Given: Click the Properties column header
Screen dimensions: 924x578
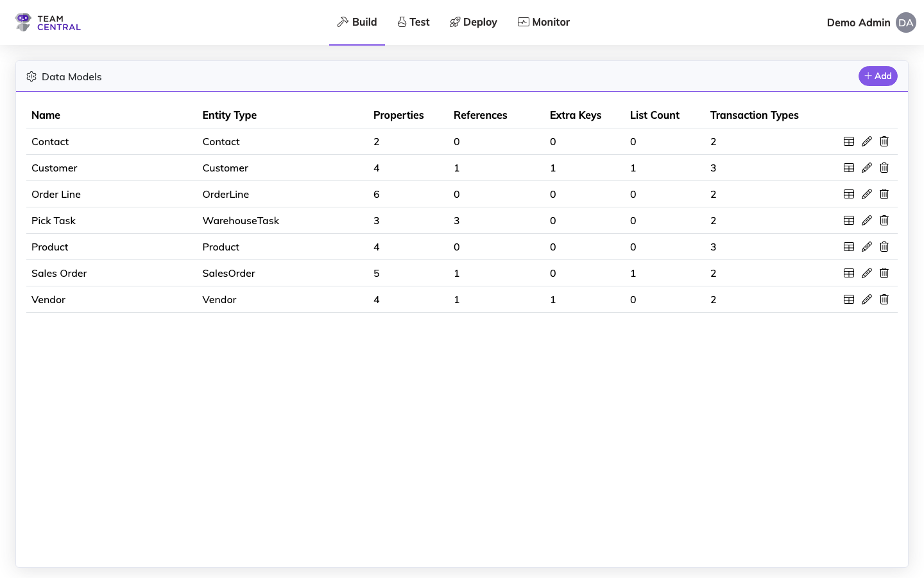Looking at the screenshot, I should (398, 115).
